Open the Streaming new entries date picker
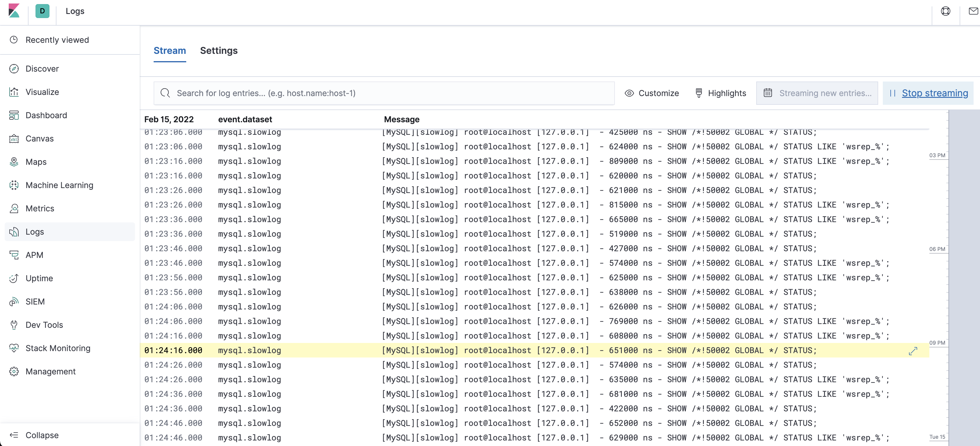Screen dimensions: 980x446 point(817,93)
